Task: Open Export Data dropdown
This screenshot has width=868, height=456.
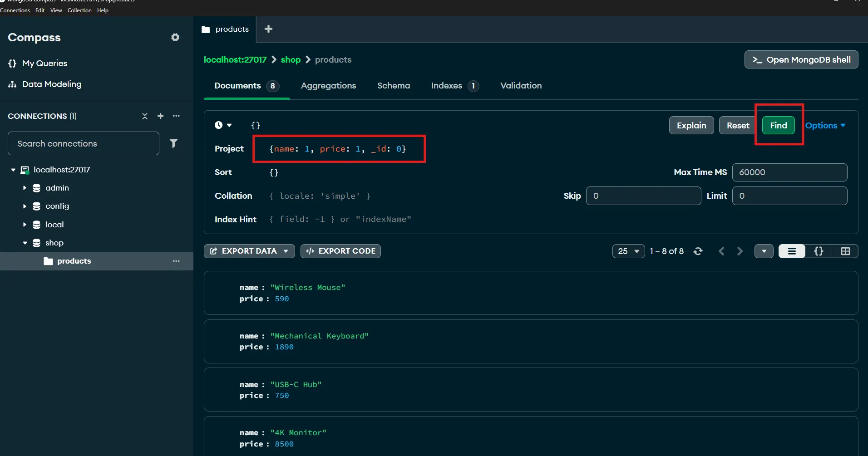Action: pyautogui.click(x=249, y=251)
